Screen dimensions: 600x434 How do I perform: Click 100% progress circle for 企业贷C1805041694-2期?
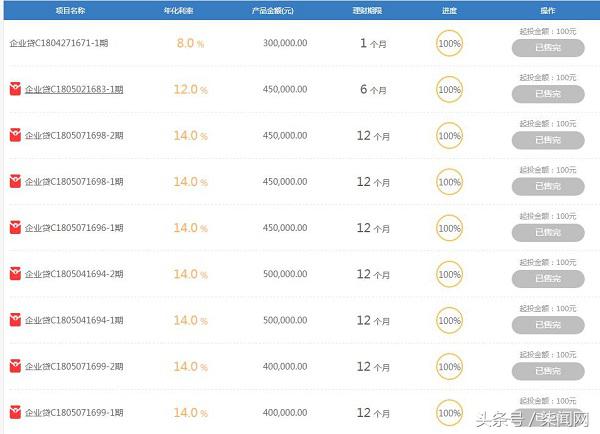(x=449, y=274)
